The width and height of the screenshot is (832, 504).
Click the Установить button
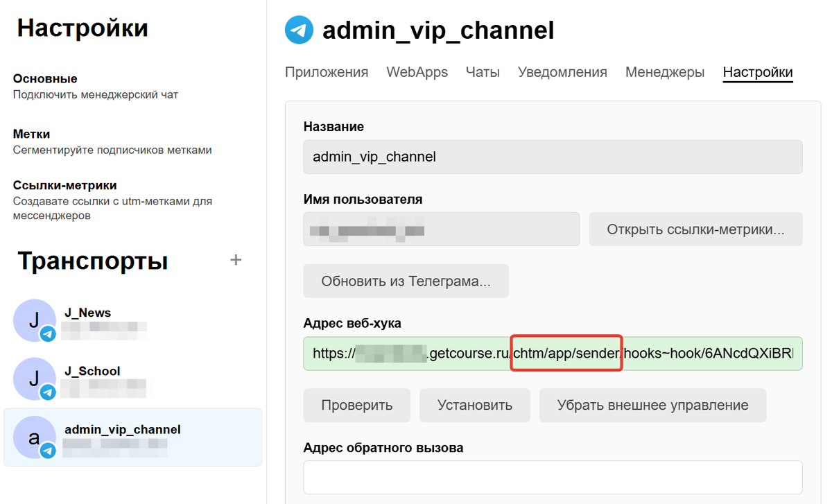[x=475, y=405]
